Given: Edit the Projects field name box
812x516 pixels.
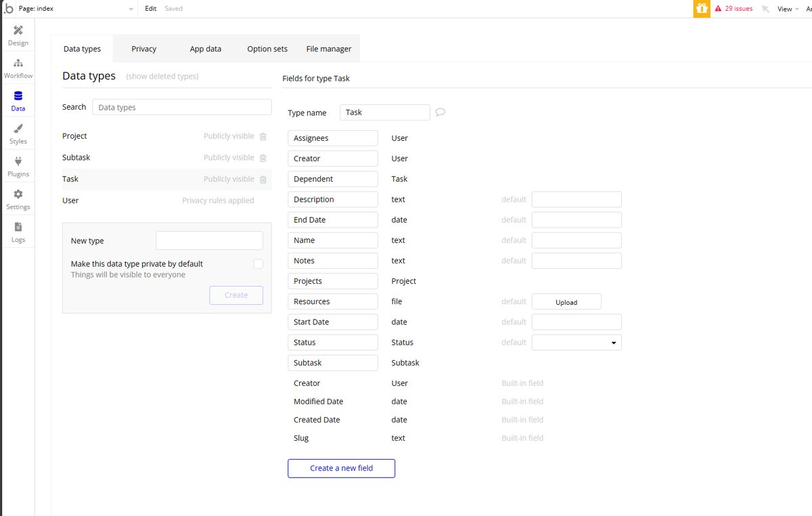Looking at the screenshot, I should point(333,281).
